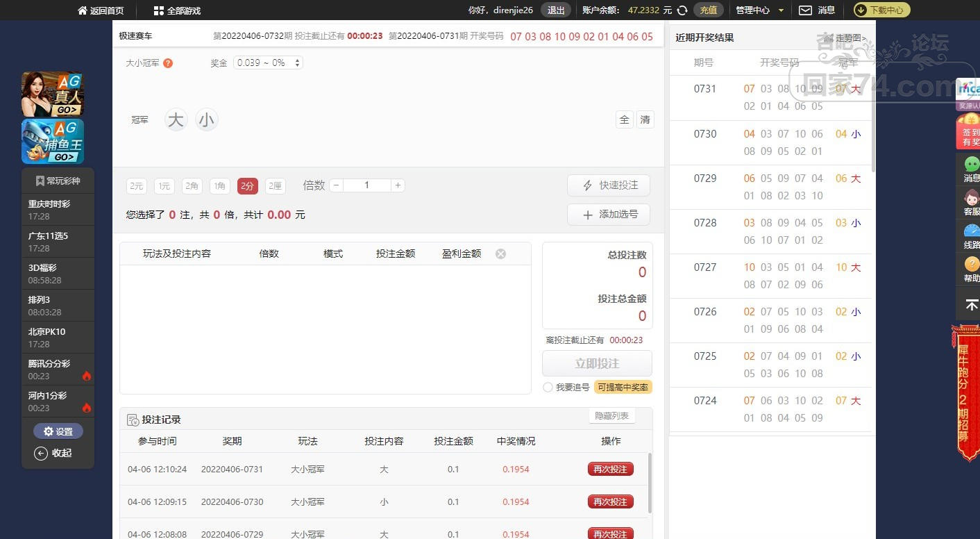
Task: Open 全部游戏 menu
Action: pyautogui.click(x=177, y=10)
